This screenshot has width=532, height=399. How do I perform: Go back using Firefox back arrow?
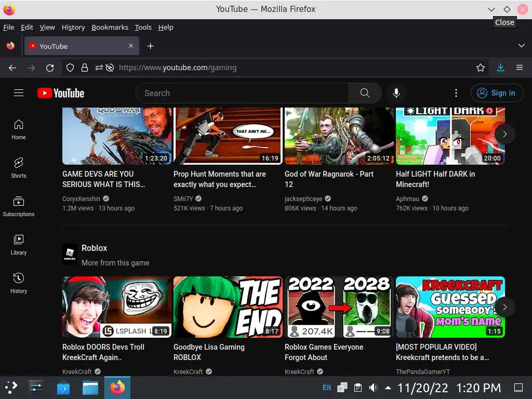[12, 68]
